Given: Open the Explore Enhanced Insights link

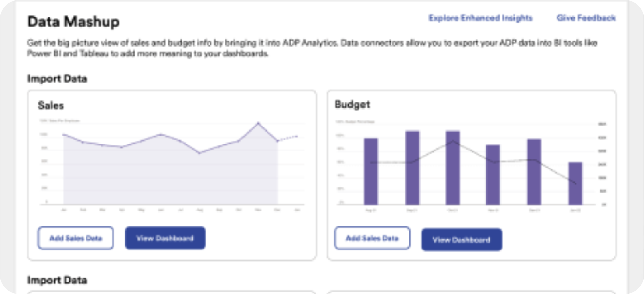Looking at the screenshot, I should click(480, 18).
